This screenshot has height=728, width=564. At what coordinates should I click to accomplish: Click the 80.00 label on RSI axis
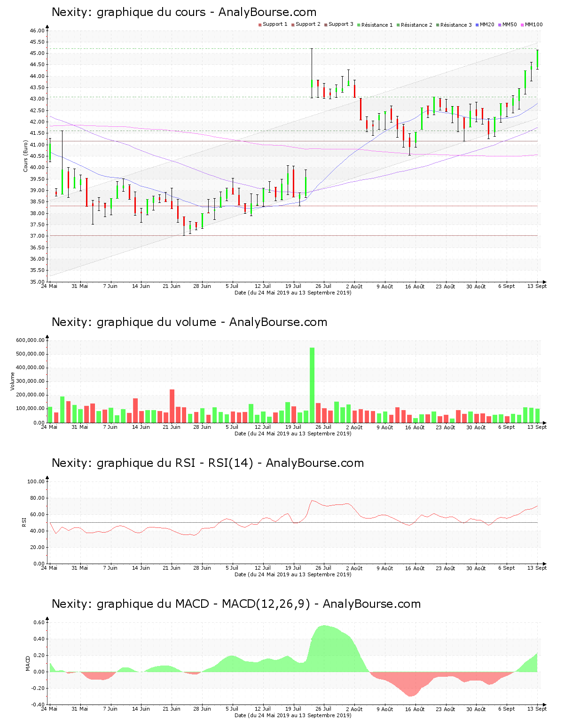click(37, 498)
